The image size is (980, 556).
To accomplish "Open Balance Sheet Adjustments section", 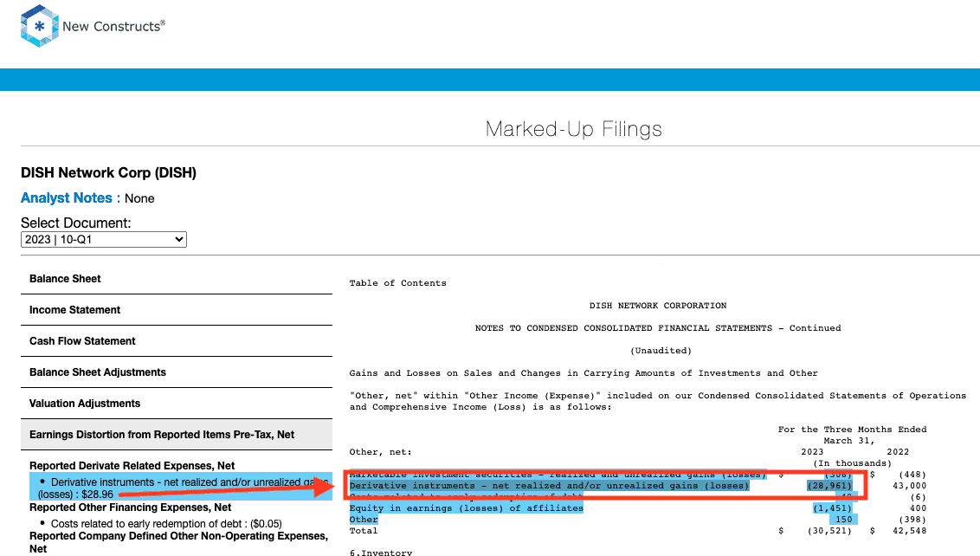I will click(x=177, y=372).
